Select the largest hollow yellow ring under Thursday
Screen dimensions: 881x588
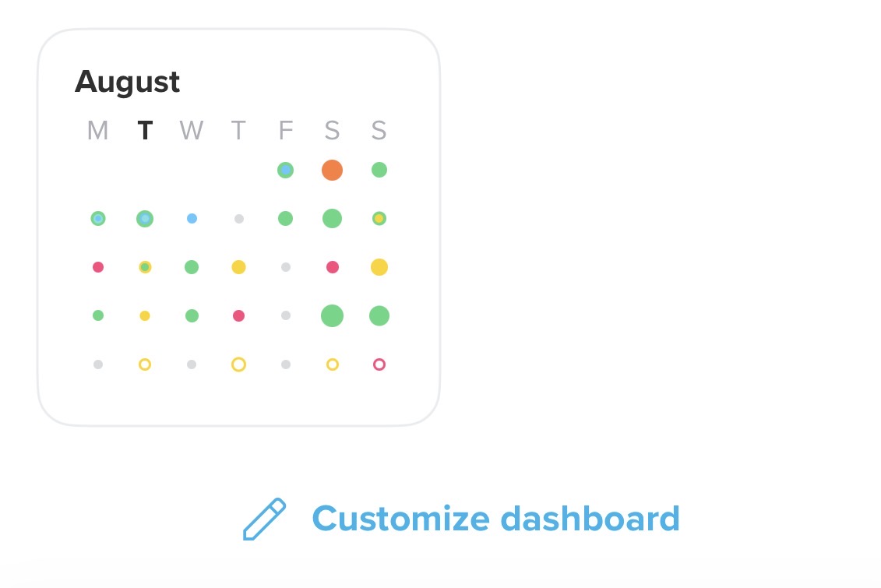tap(239, 364)
